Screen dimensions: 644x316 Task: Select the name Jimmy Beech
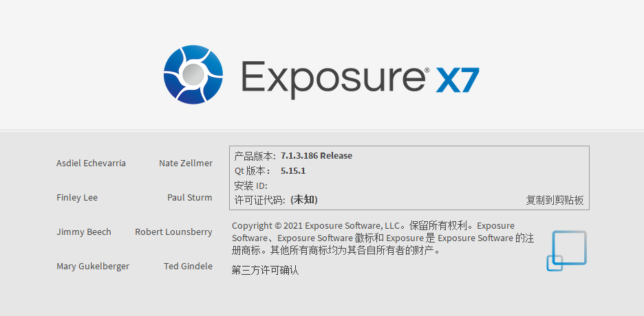[x=84, y=232]
